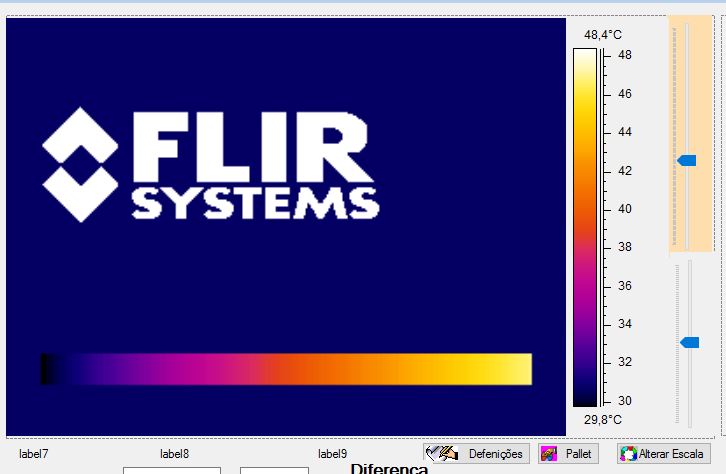The height and width of the screenshot is (474, 726).
Task: Click the tools icon on Defenições button
Action: click(442, 454)
